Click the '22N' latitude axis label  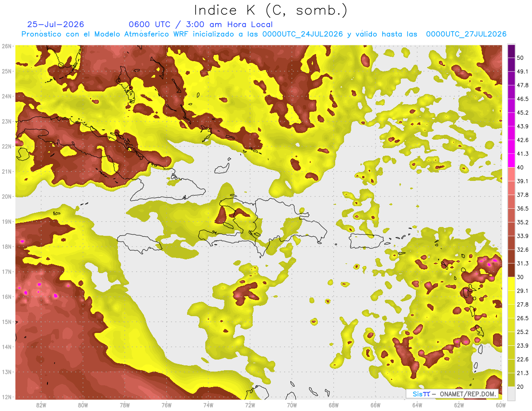(7, 146)
